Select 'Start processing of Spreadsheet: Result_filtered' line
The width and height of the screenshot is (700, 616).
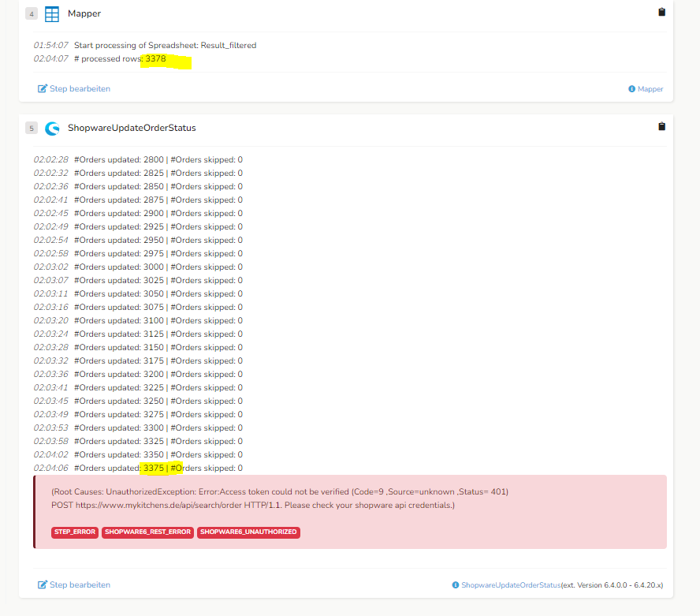click(166, 45)
